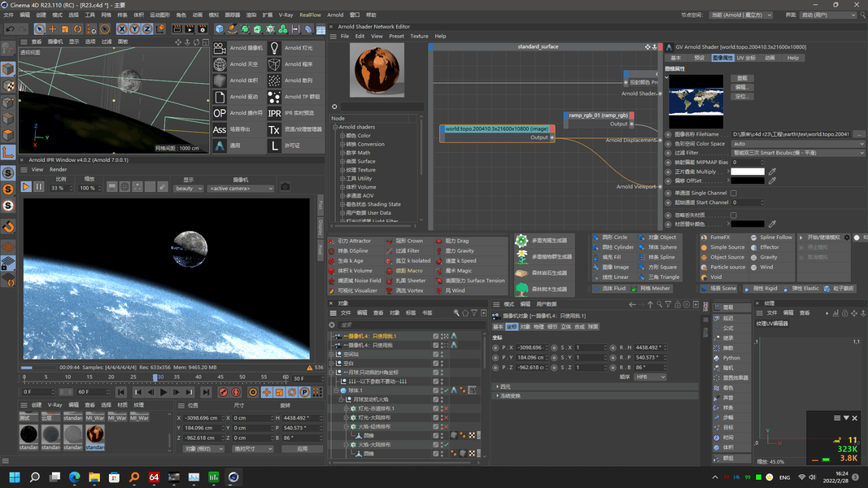Image resolution: width=868 pixels, height=488 pixels.
Task: Switch to the UV 坐标 tab in shader attributes
Action: click(x=746, y=58)
